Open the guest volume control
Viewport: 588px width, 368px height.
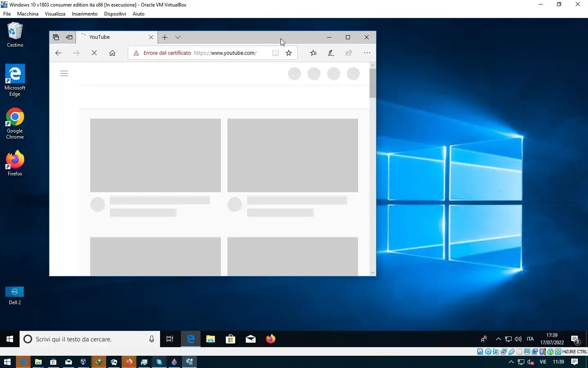[x=518, y=339]
